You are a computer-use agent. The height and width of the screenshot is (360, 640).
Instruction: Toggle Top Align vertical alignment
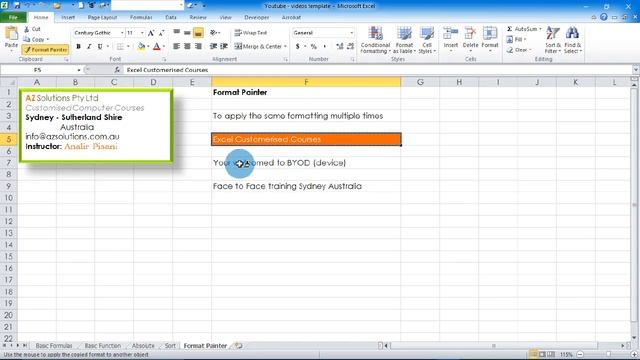tap(177, 33)
